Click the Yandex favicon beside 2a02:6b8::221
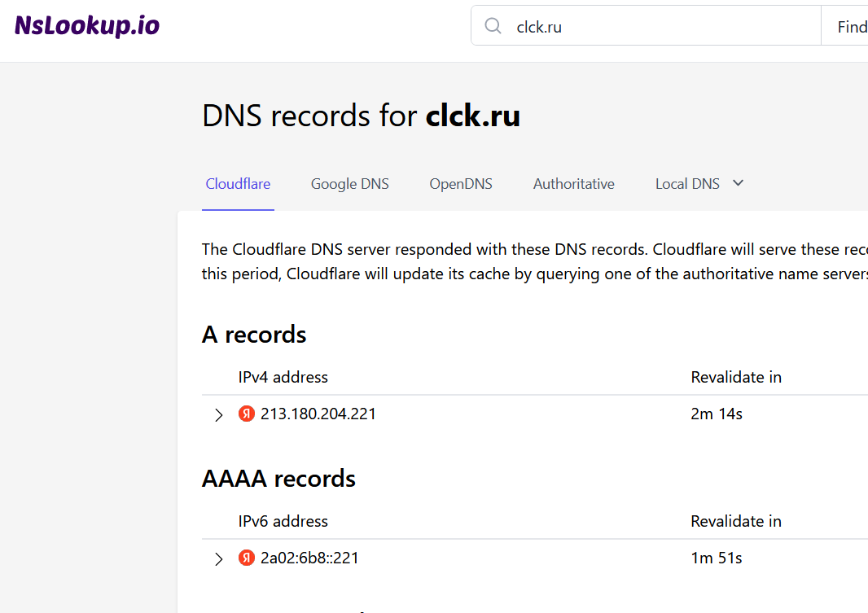The width and height of the screenshot is (868, 613). tap(246, 558)
